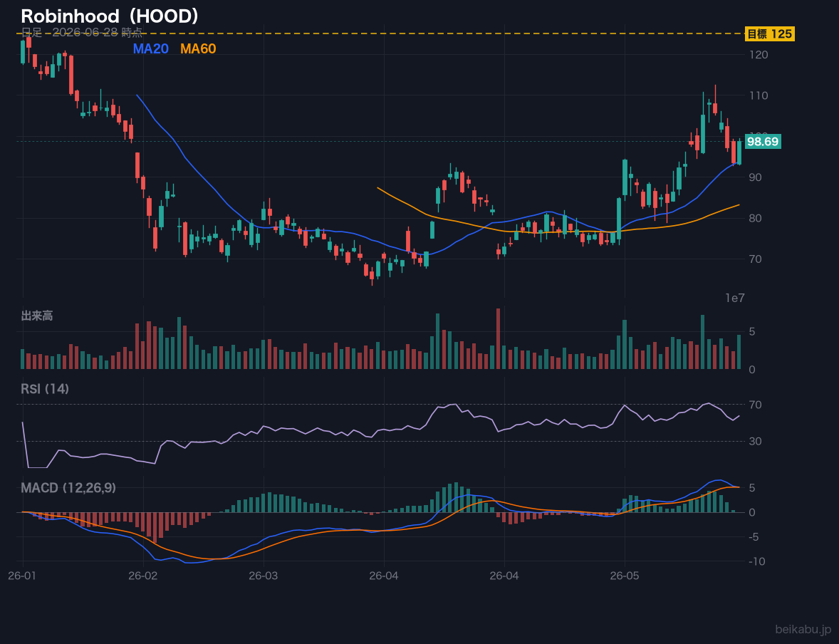
Task: Click the 120 price axis label
Action: (759, 55)
